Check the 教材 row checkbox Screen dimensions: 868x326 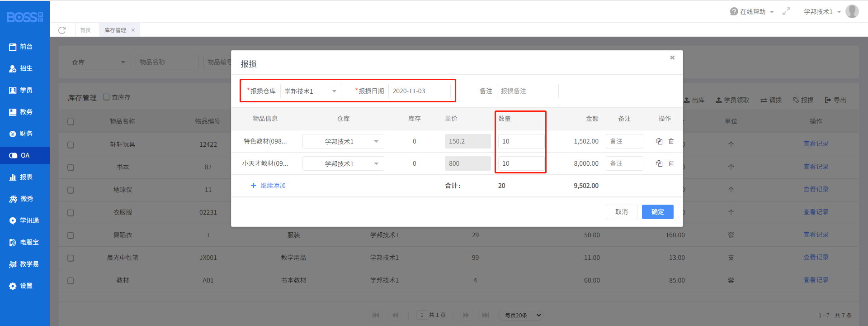71,281
